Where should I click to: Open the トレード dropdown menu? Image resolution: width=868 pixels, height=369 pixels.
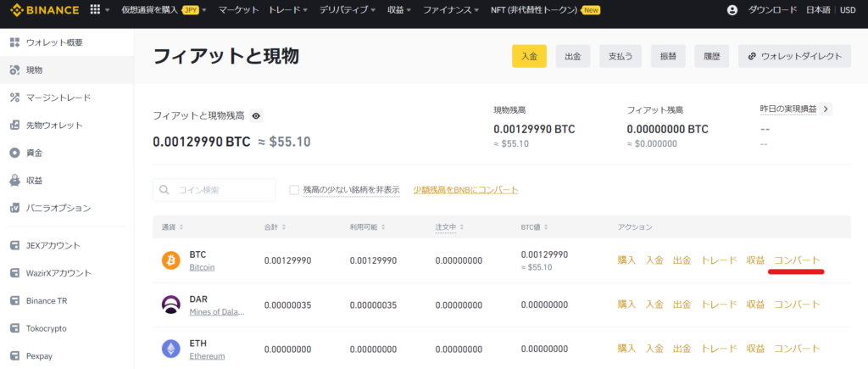[x=288, y=10]
